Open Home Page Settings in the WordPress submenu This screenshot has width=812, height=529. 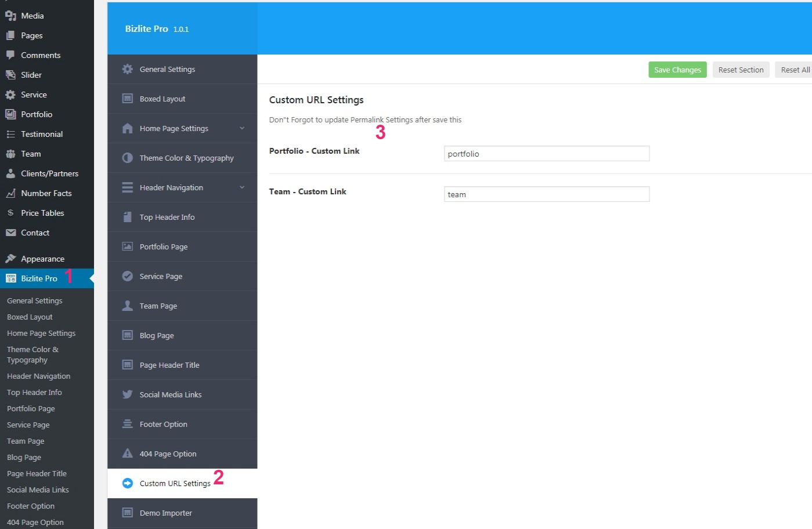pos(41,333)
